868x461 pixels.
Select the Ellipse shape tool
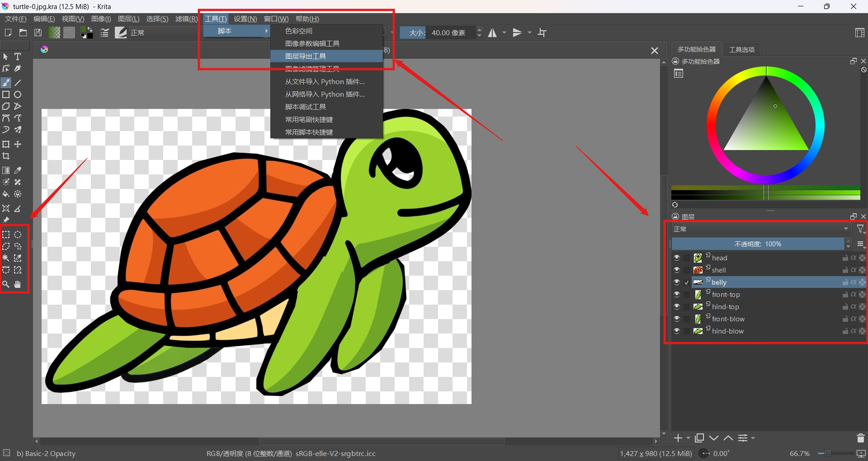click(18, 94)
